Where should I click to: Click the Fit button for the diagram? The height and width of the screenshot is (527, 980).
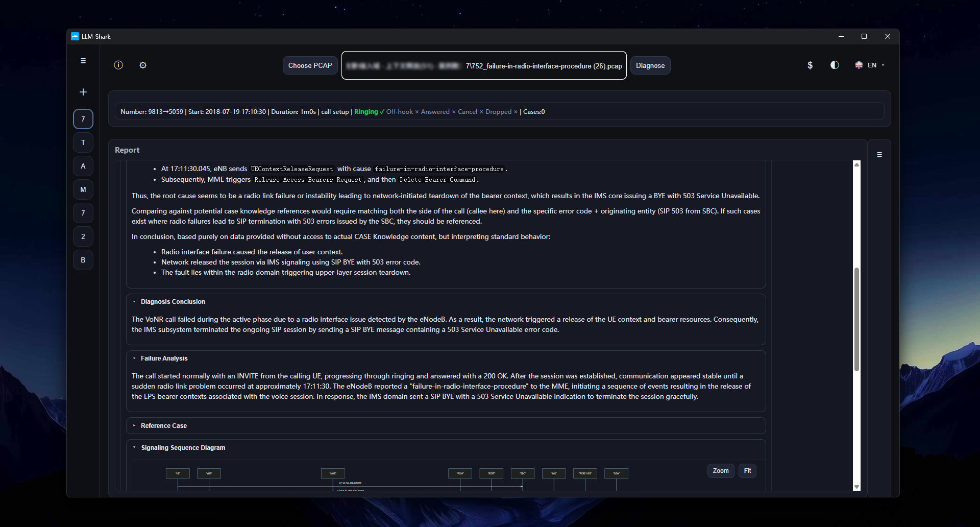[x=747, y=471]
